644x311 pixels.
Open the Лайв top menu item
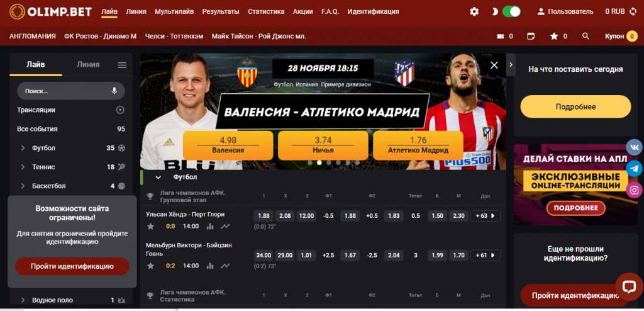[x=109, y=11]
